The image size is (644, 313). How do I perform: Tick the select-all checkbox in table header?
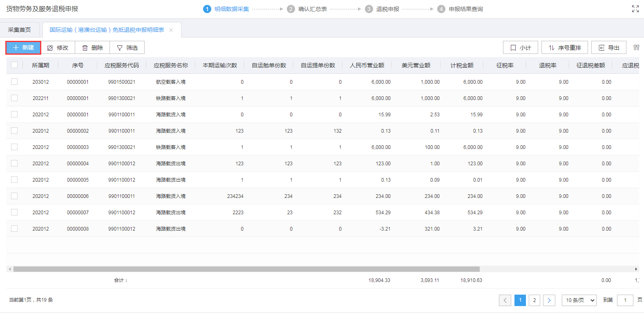point(14,65)
